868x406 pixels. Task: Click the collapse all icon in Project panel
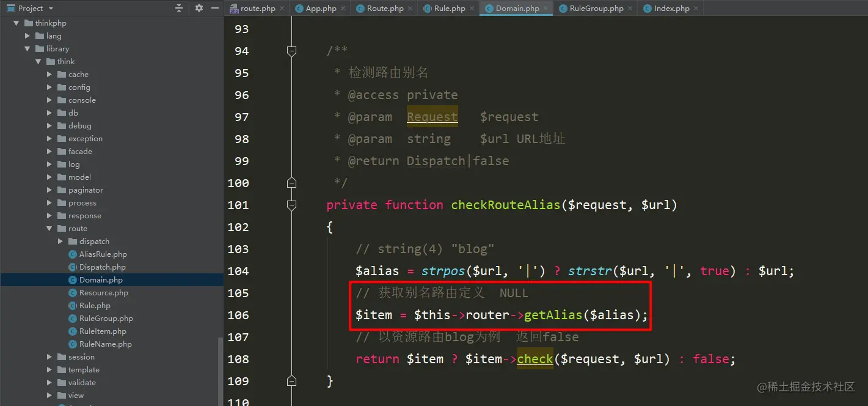point(179,8)
